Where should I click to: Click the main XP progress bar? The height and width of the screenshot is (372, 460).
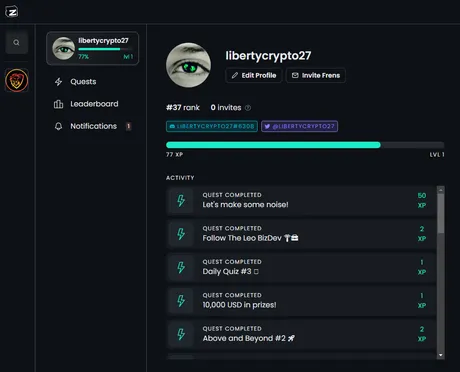(305, 145)
